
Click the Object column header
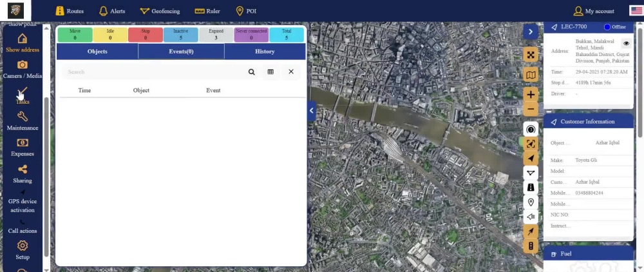pyautogui.click(x=141, y=90)
